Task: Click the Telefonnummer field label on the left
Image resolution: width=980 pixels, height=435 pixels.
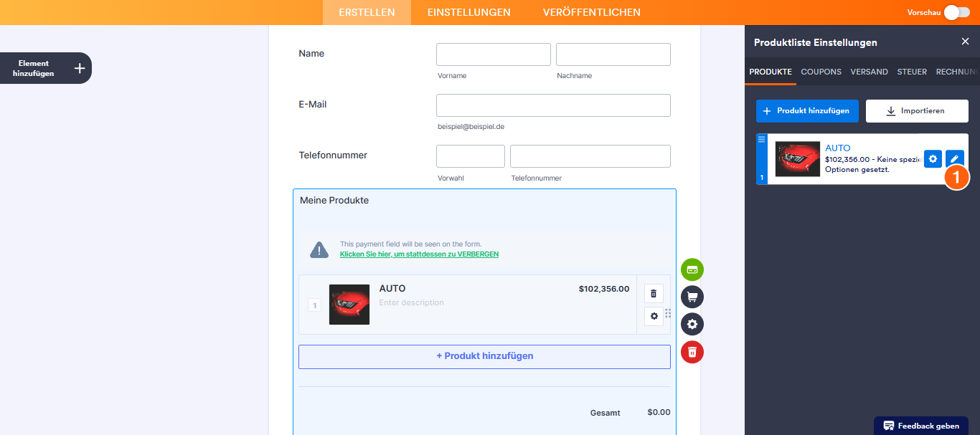Action: click(x=333, y=156)
